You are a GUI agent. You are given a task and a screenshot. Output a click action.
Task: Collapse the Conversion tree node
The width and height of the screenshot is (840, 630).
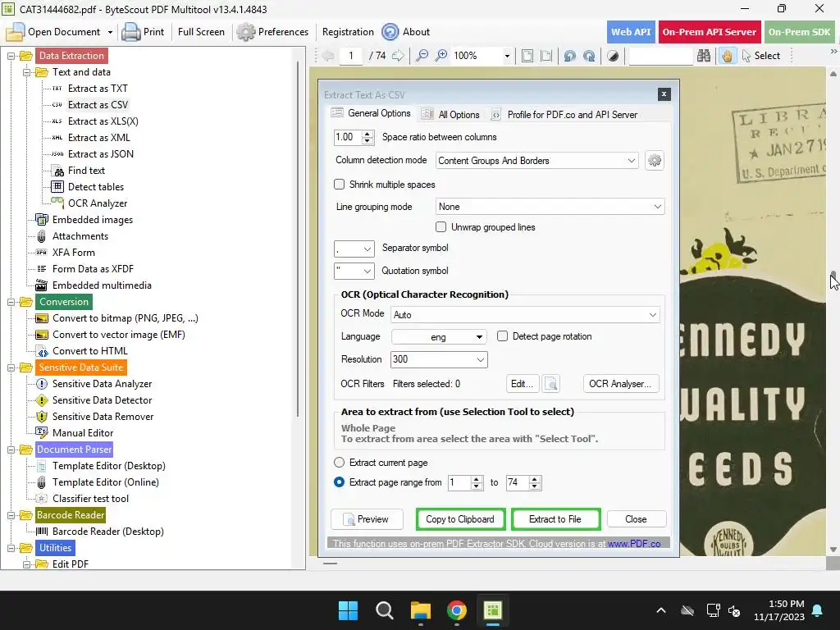coord(11,302)
